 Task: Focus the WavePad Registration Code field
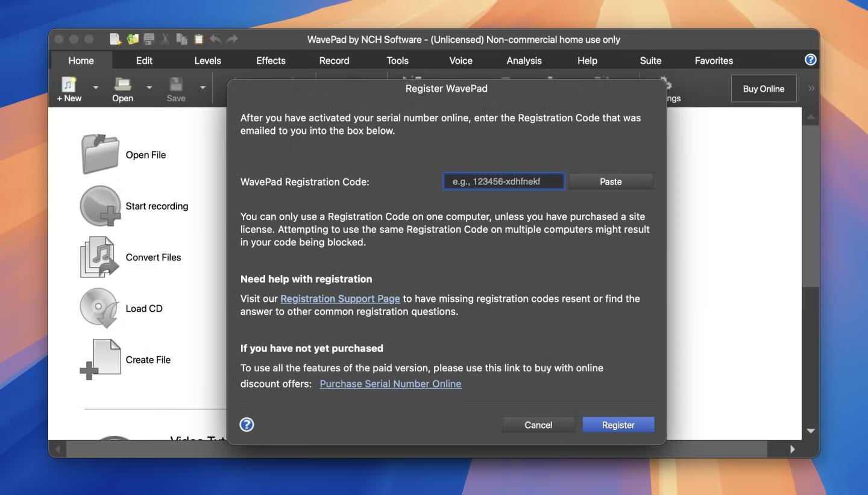coord(504,181)
